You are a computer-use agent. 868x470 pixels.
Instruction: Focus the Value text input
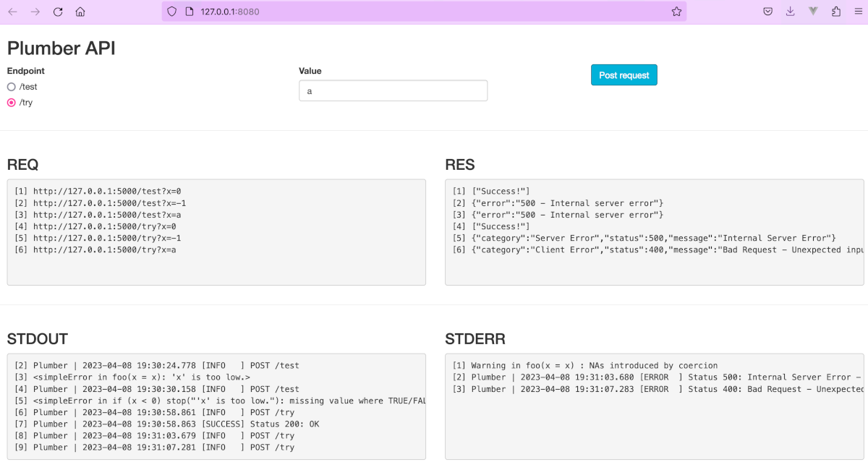(x=393, y=90)
